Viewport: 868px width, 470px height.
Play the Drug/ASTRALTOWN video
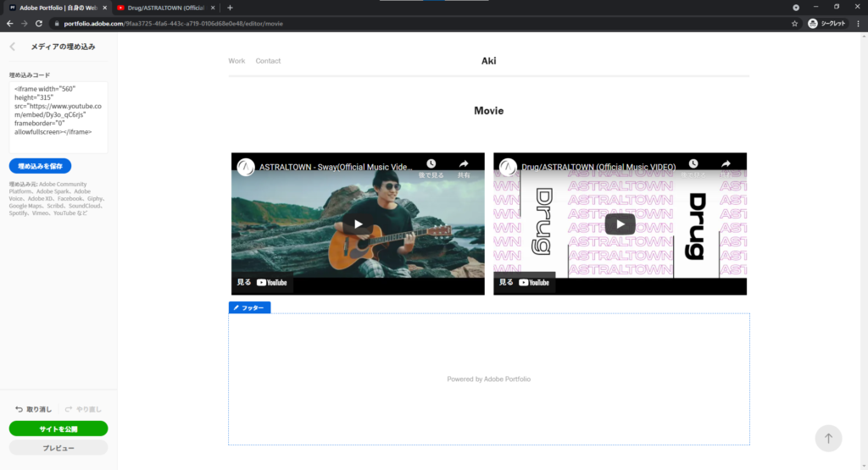click(x=620, y=224)
